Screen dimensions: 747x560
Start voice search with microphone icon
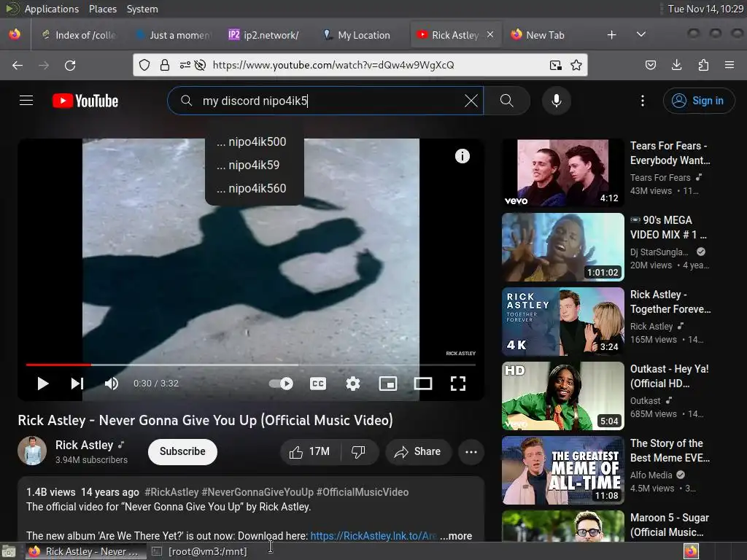pos(556,101)
